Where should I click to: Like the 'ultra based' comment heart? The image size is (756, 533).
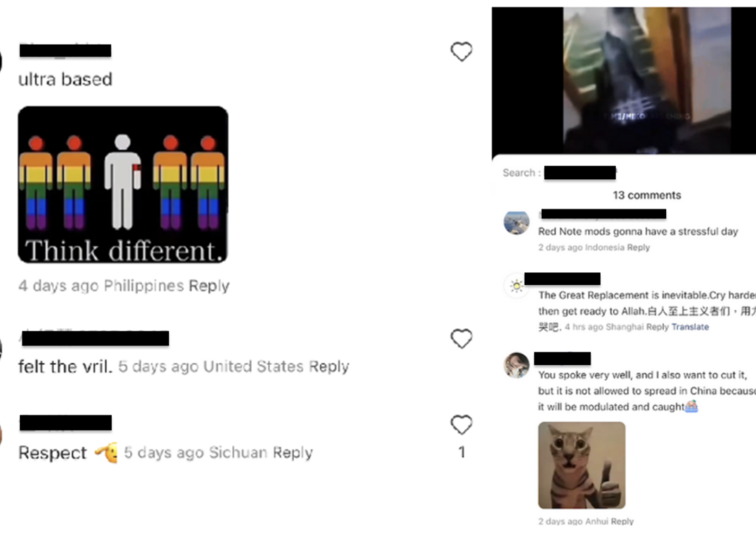[461, 51]
